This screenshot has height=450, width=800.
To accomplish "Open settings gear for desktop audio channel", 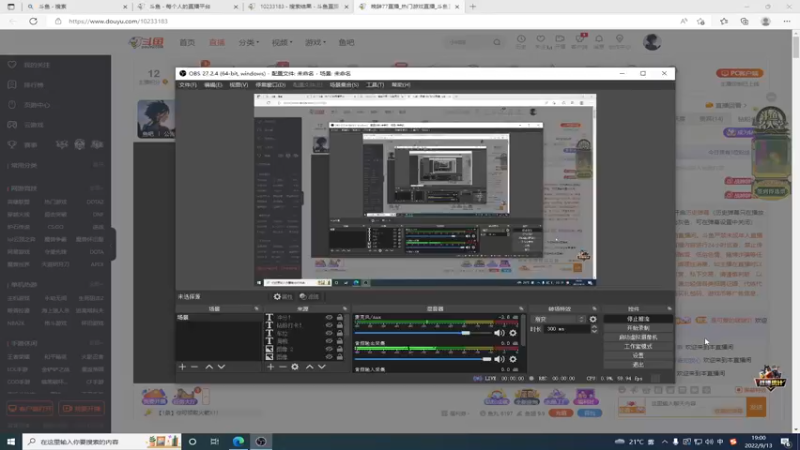I will pyautogui.click(x=513, y=359).
